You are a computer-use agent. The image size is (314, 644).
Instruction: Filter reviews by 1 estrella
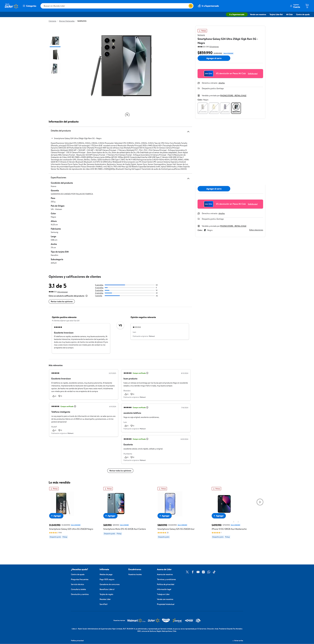[99, 296]
